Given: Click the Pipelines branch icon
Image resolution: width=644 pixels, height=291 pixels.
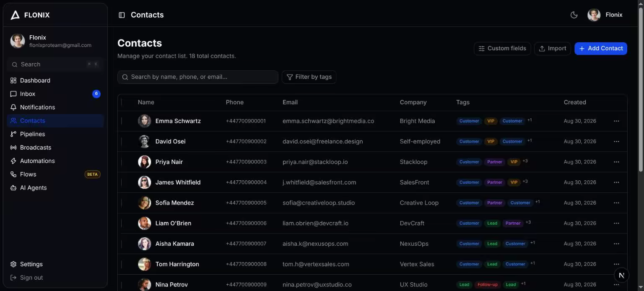Looking at the screenshot, I should coord(13,134).
